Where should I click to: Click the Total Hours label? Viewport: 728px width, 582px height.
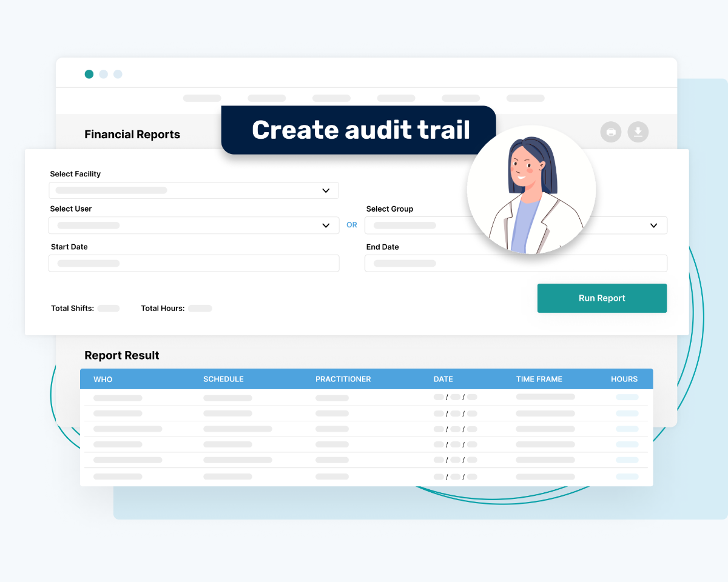pos(163,309)
